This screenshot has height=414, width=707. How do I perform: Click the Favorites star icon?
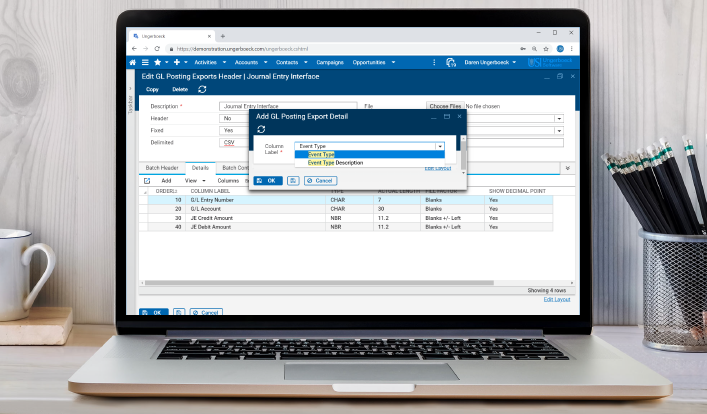point(158,62)
